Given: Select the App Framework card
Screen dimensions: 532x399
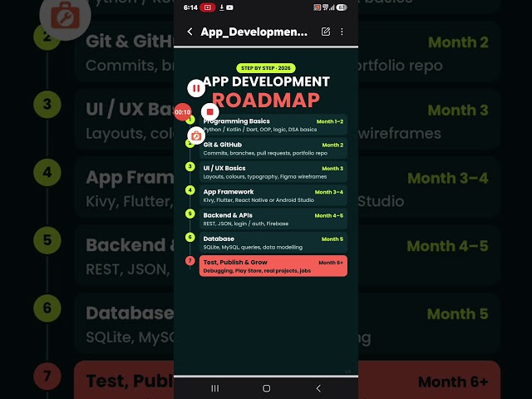Looking at the screenshot, I should (x=273, y=195).
